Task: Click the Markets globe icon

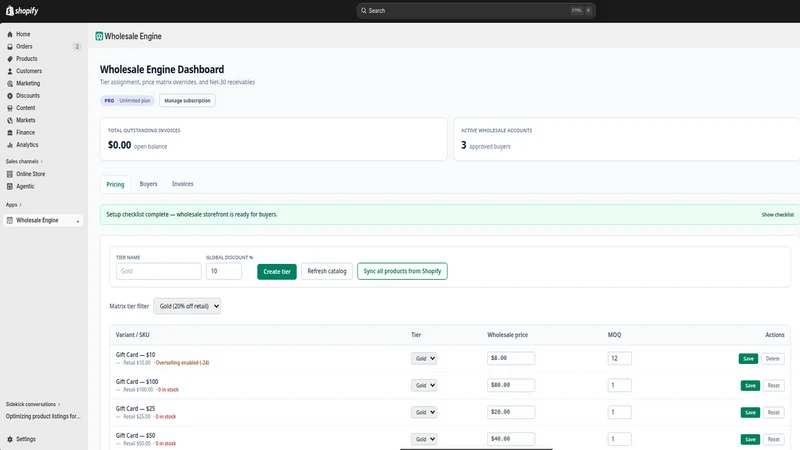Action: click(10, 120)
